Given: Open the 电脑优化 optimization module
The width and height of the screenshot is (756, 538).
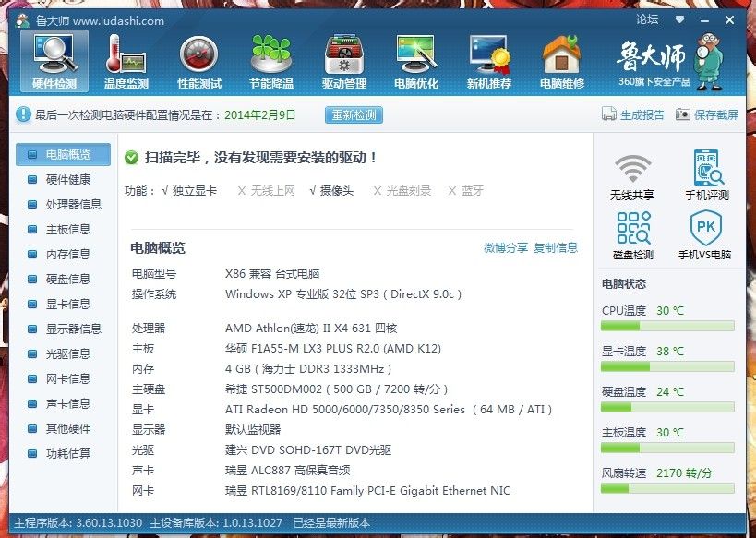Looking at the screenshot, I should click(416, 61).
